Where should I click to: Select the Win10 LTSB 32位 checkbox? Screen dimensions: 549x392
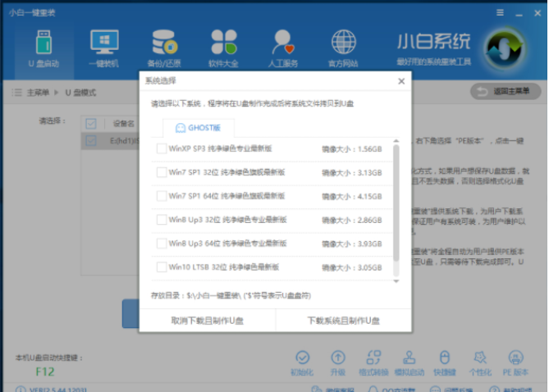(x=162, y=267)
